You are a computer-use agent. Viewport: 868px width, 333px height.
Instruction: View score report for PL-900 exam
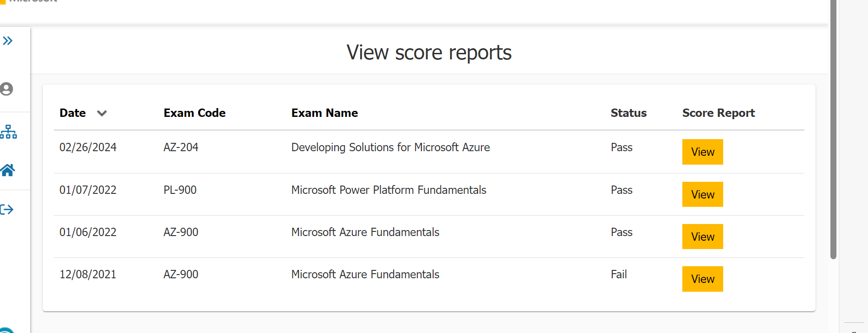coord(702,194)
